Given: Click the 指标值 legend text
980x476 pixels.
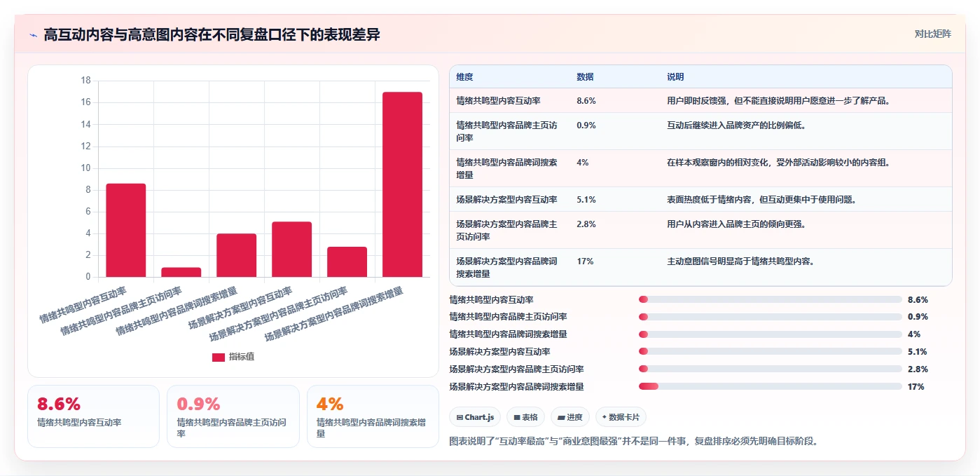Looking at the screenshot, I should tap(241, 357).
